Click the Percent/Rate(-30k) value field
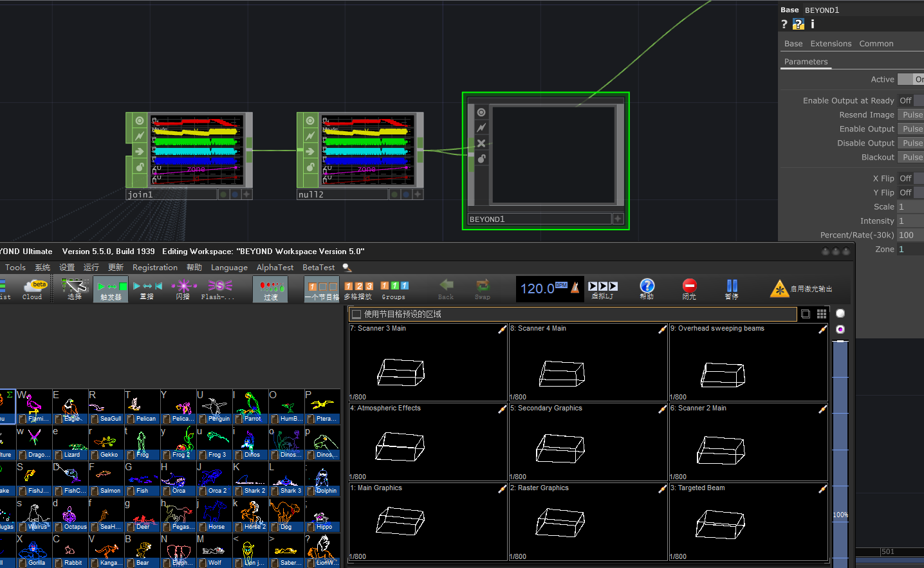This screenshot has width=924, height=568. tap(911, 235)
